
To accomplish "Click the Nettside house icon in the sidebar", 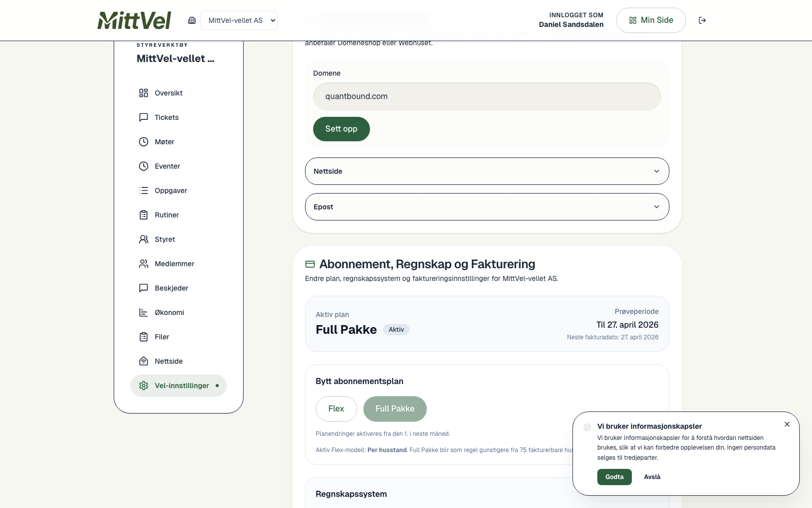I will pos(144,361).
